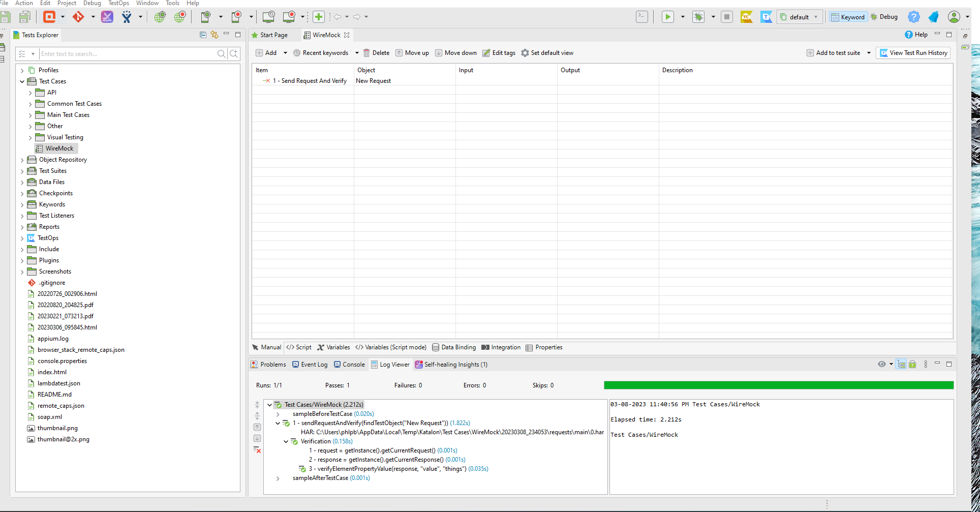Run the test with green play icon
The width and height of the screenshot is (980, 512).
pyautogui.click(x=668, y=17)
